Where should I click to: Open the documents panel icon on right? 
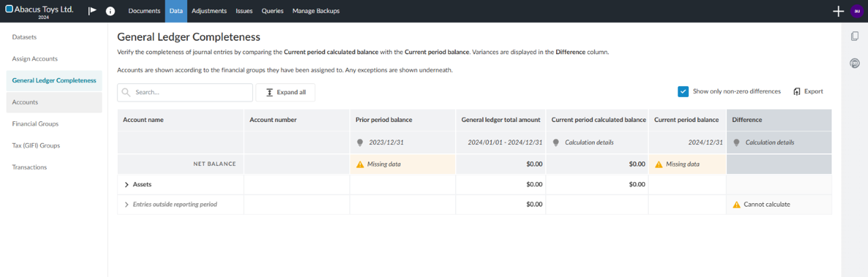tap(854, 37)
